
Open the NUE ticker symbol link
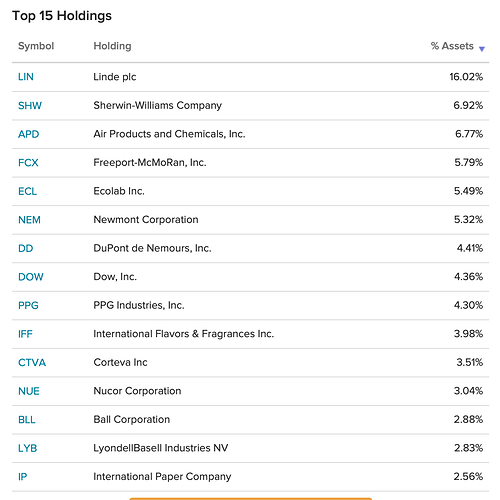pos(29,391)
